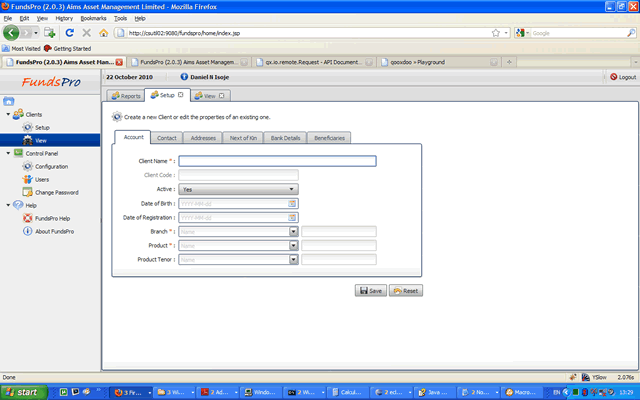Click the Reset button
640x400 pixels.
(x=405, y=290)
